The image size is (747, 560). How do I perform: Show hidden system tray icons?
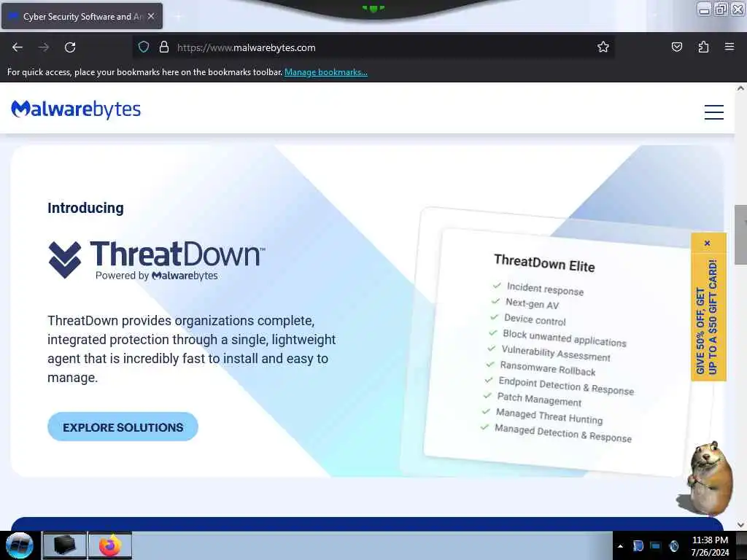pos(620,546)
